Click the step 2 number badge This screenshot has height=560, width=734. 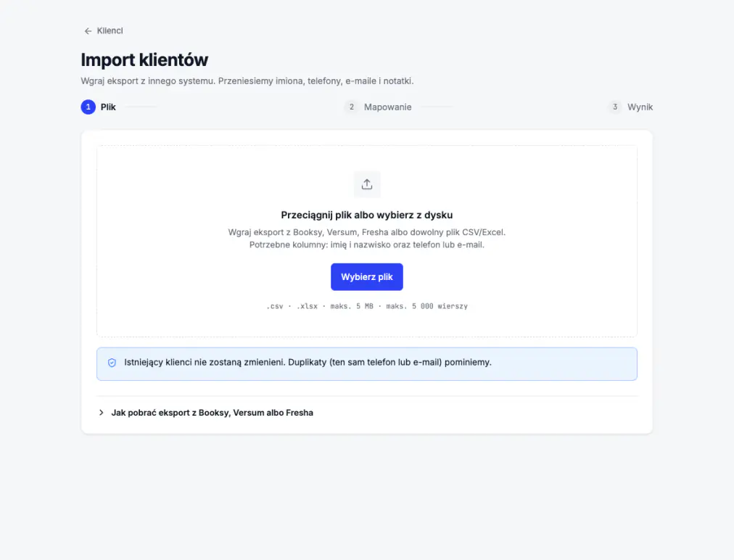pos(352,107)
